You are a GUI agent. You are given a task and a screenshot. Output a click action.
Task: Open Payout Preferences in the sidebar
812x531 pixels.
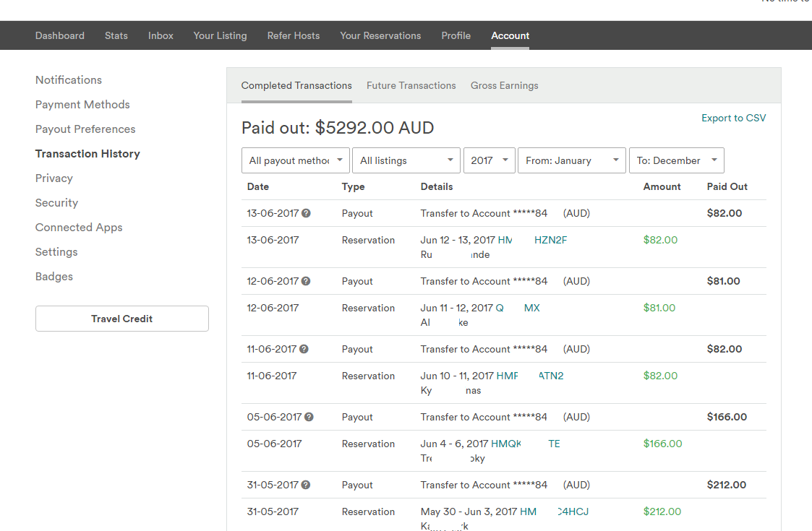(x=85, y=129)
